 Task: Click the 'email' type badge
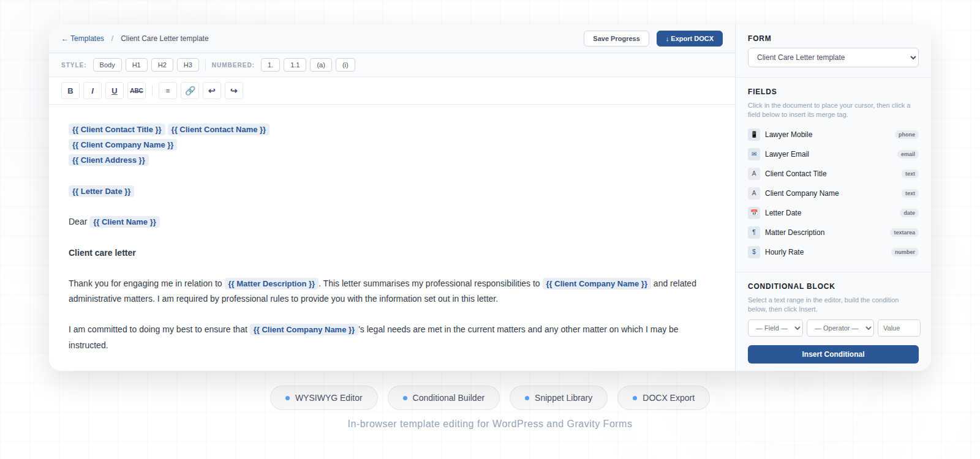pyautogui.click(x=908, y=154)
